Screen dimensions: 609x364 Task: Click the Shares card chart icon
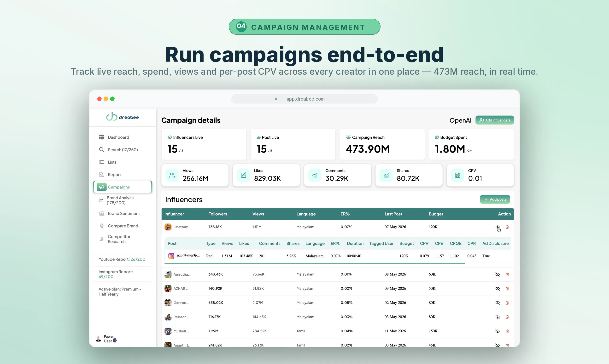[386, 175]
